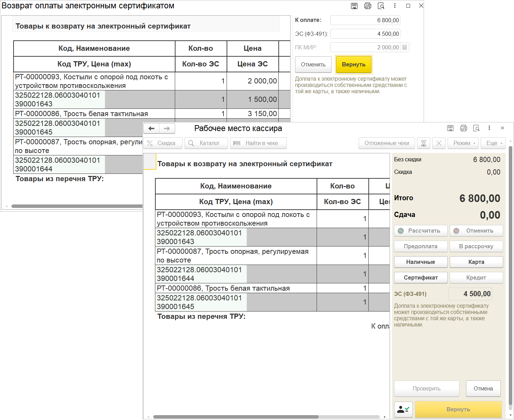Click the left scroll arrow in the Возврат оплаты window
This screenshot has width=514, height=420.
point(6,206)
